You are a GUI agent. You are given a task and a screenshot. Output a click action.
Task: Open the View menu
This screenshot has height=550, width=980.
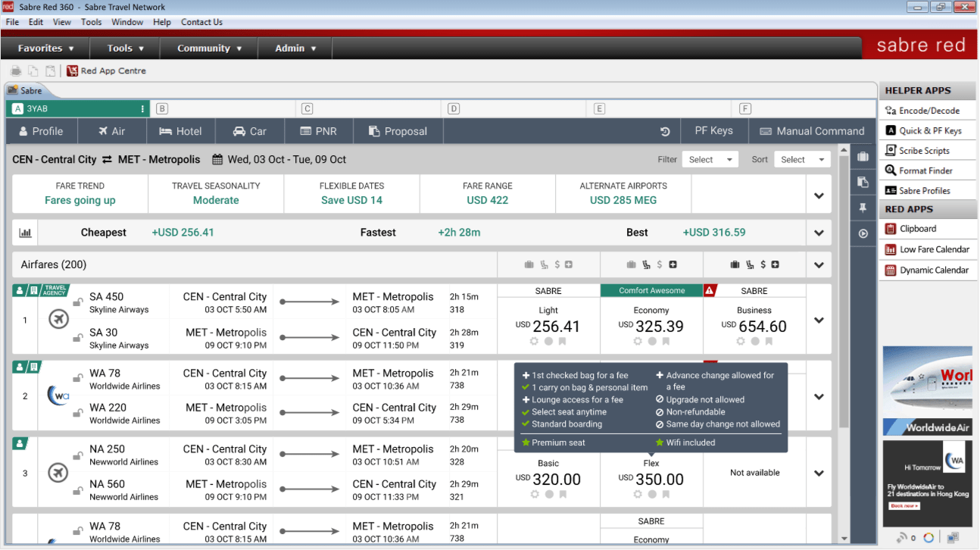(62, 22)
